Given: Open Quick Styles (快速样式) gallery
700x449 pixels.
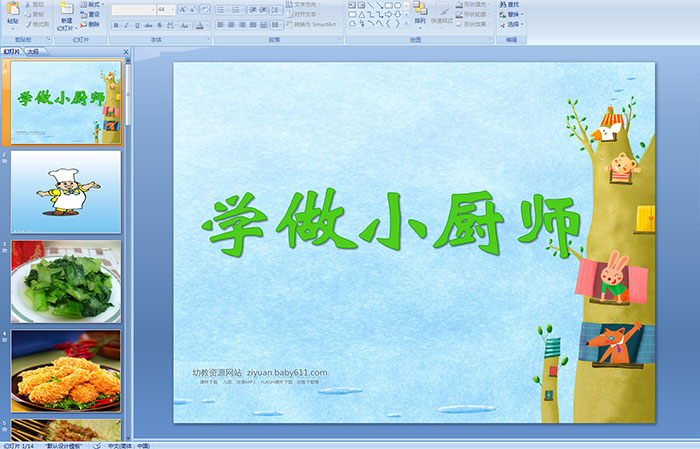Looking at the screenshot, I should click(442, 15).
